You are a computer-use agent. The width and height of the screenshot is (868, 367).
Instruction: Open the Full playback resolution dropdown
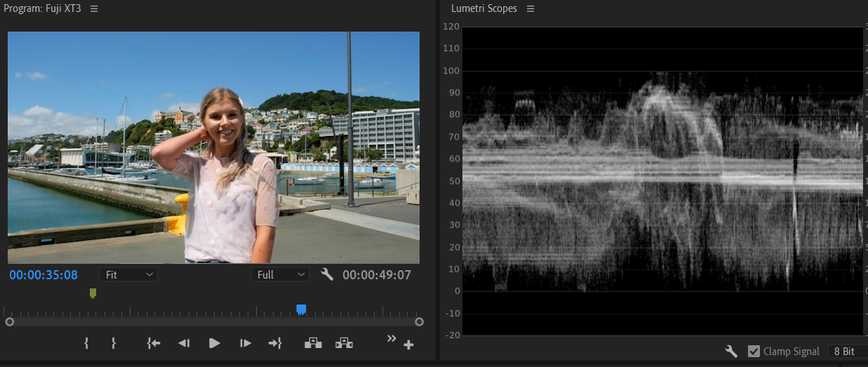tap(280, 274)
